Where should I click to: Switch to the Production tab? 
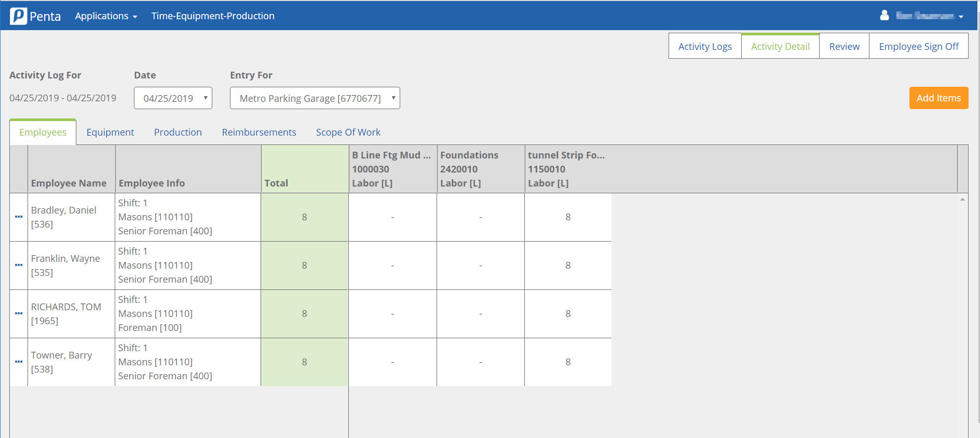coord(178,132)
